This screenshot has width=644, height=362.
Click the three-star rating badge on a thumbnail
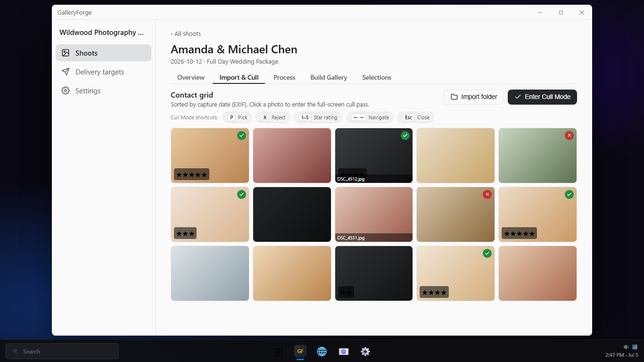click(185, 233)
